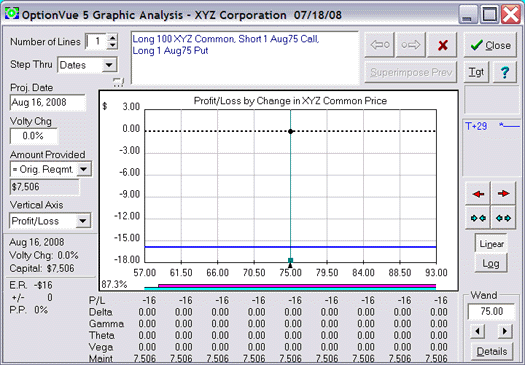Click the Superimpose Prev button
The image size is (525, 365).
[x=411, y=72]
